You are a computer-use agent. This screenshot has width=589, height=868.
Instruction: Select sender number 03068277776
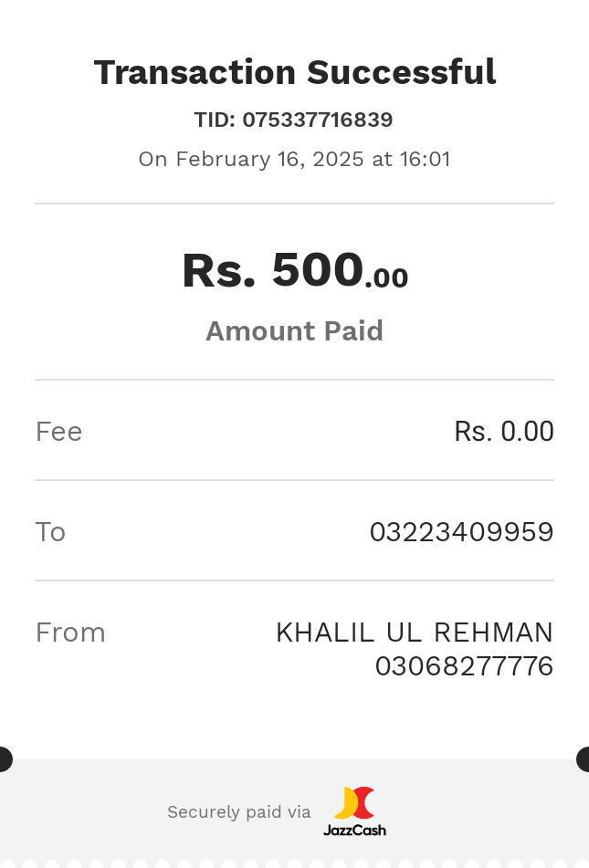(464, 666)
